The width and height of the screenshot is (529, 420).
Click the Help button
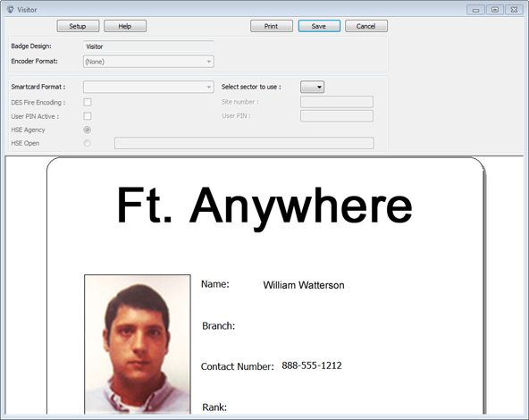[125, 26]
